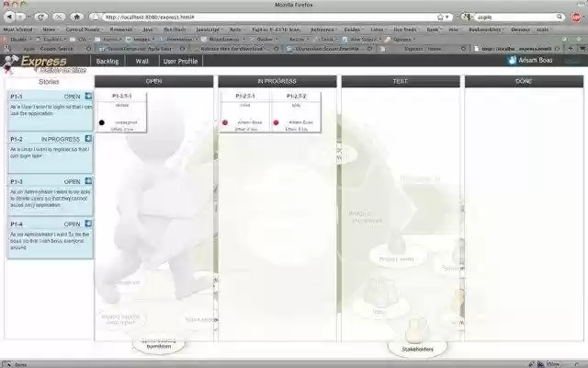
Task: Switch to the Release files for download tab
Action: click(235, 49)
